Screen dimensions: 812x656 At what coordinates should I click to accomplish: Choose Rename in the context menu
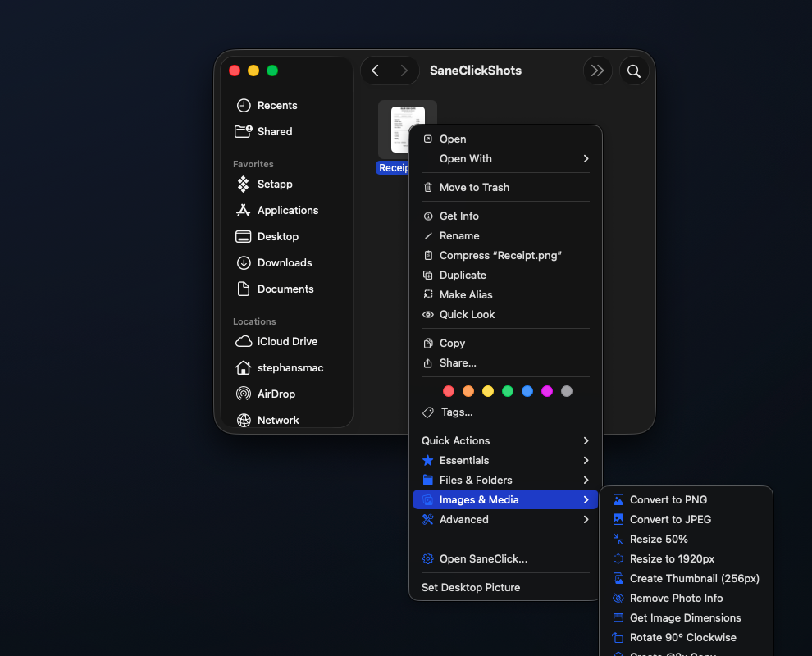point(505,235)
